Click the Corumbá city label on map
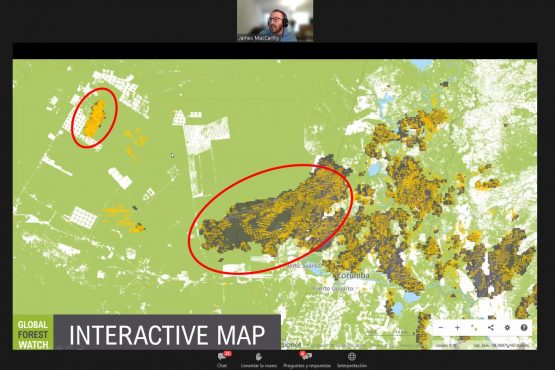This screenshot has height=370, width=555. click(353, 275)
